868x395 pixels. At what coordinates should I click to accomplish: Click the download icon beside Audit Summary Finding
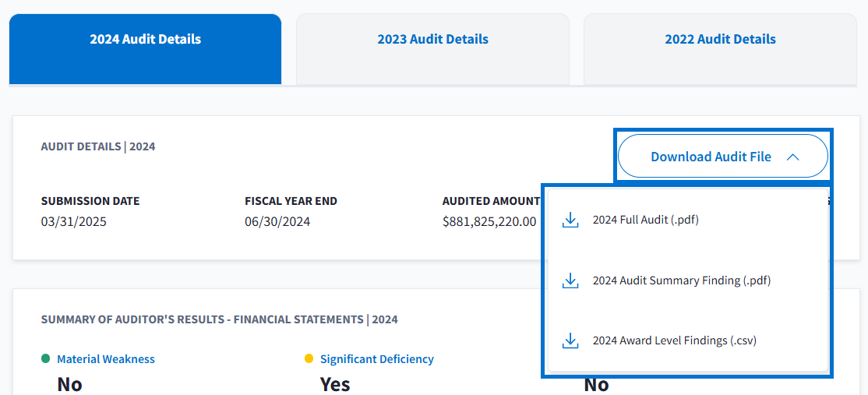[x=570, y=280]
